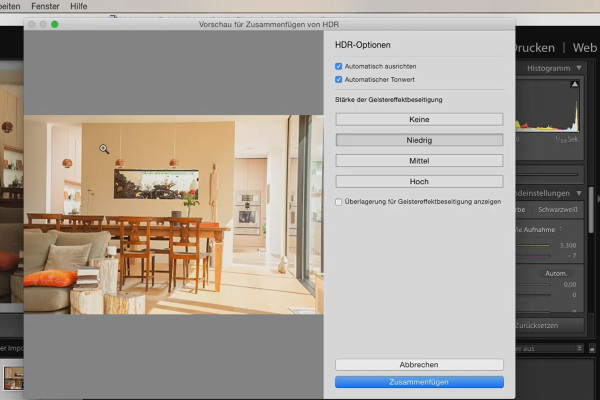Select Keine deghosting strength

click(x=419, y=119)
